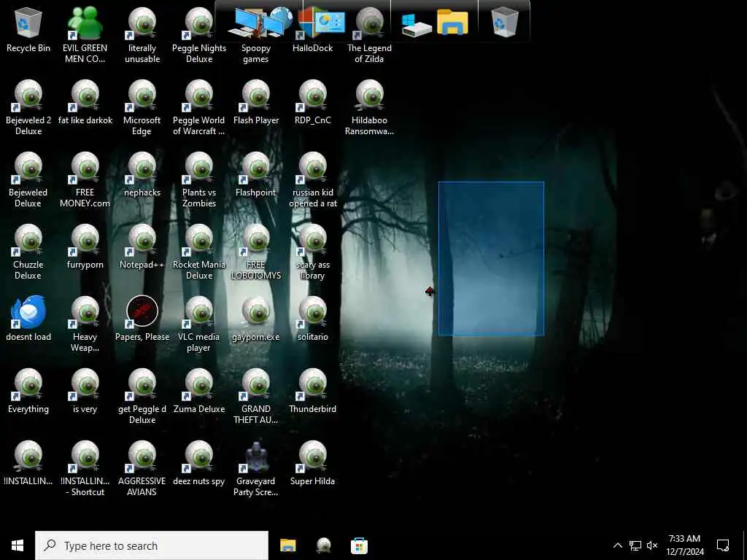
Task: Select the RDP_CnC shortcut
Action: click(312, 102)
